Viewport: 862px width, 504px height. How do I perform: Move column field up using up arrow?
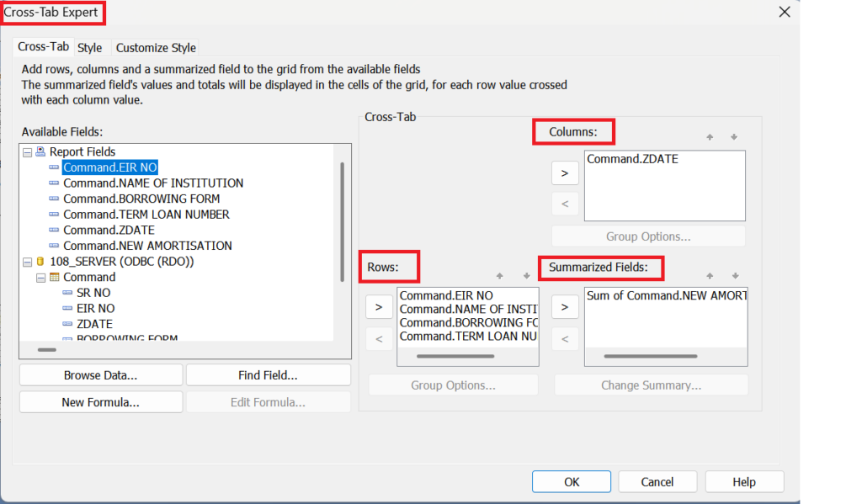(x=710, y=137)
